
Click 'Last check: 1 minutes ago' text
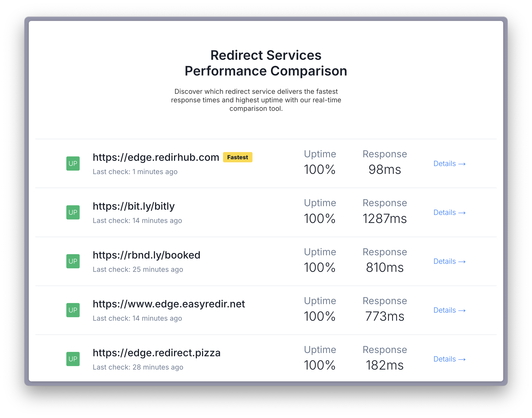click(135, 172)
